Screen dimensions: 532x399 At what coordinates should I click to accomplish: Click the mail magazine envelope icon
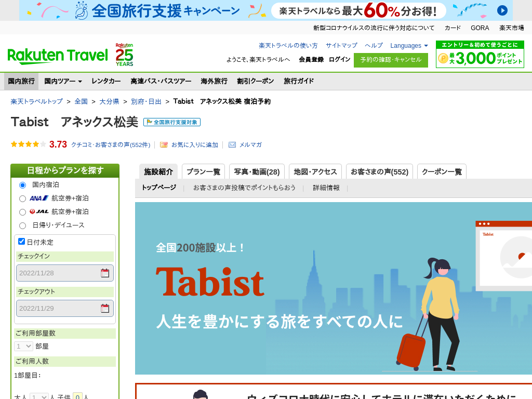[232, 145]
